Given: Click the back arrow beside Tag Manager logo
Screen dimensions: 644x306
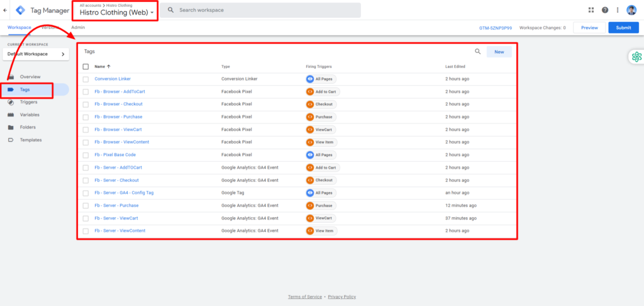Looking at the screenshot, I should point(6,10).
